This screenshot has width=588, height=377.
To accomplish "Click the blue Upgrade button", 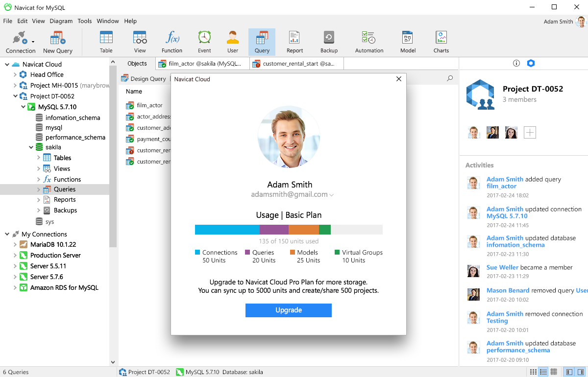I will click(289, 310).
